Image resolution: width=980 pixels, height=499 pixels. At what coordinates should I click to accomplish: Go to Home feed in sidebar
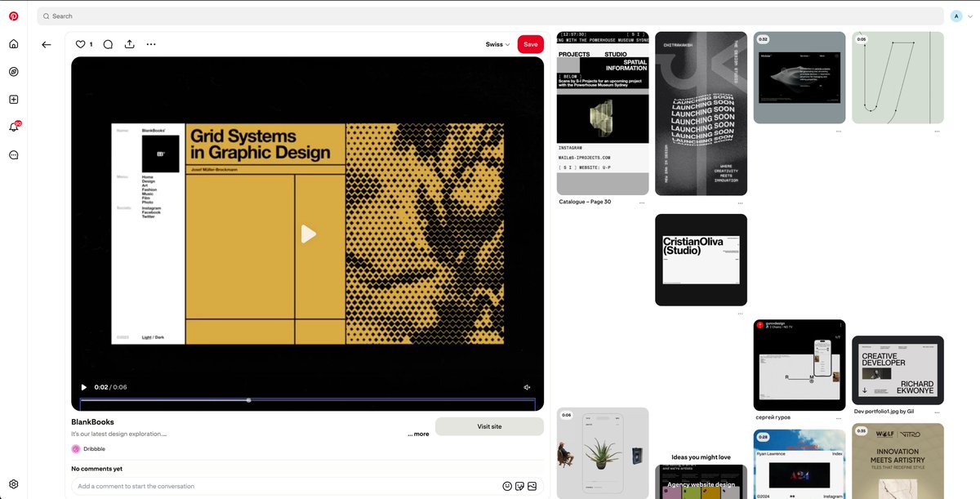tap(14, 44)
